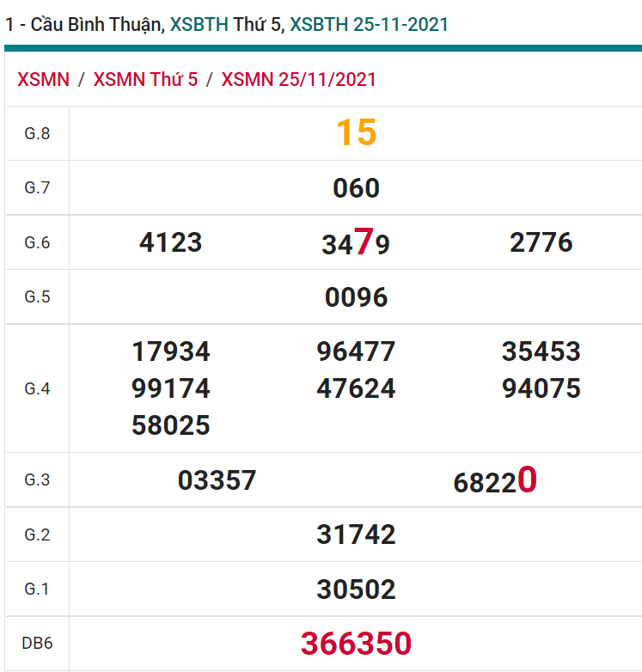Click the G.5 result 0096
The height and width of the screenshot is (672, 642).
tap(356, 297)
